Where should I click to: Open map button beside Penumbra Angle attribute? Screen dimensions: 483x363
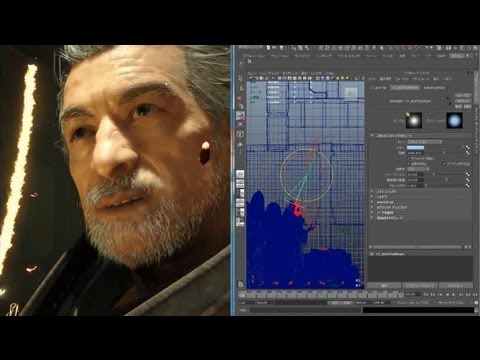click(468, 180)
